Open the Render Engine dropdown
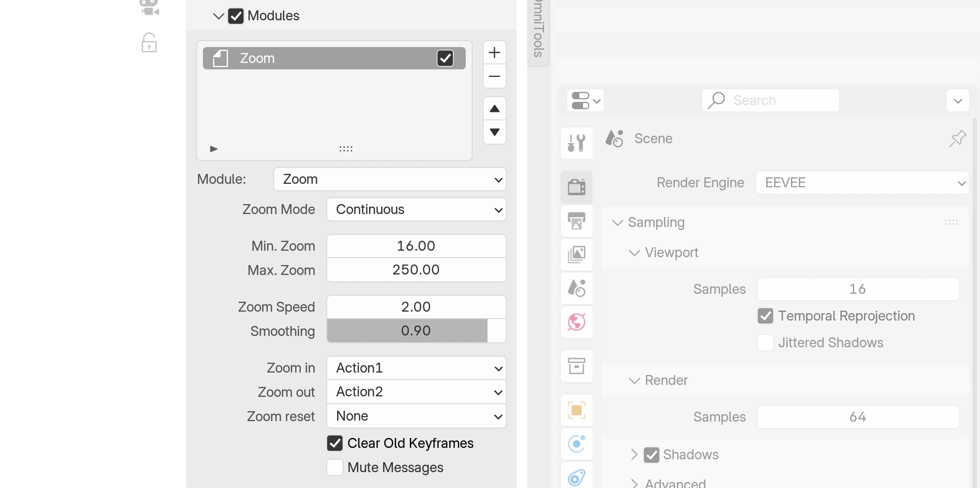980x488 pixels. (x=862, y=183)
